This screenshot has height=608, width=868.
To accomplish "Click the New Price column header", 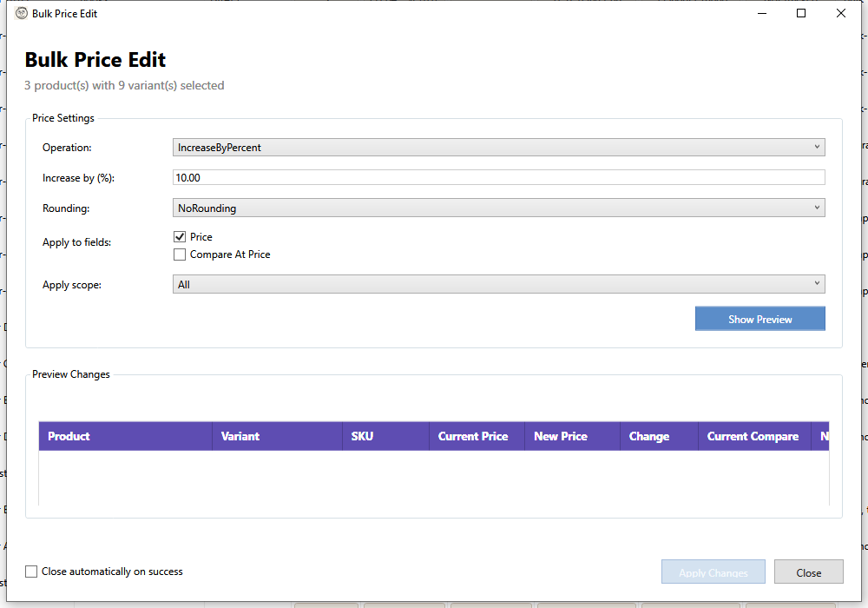I will (x=572, y=437).
